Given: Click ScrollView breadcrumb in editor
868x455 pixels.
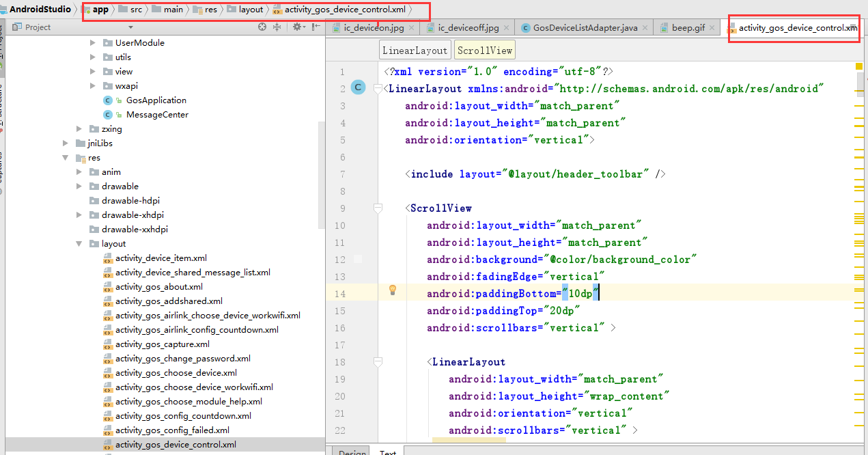Looking at the screenshot, I should point(484,50).
